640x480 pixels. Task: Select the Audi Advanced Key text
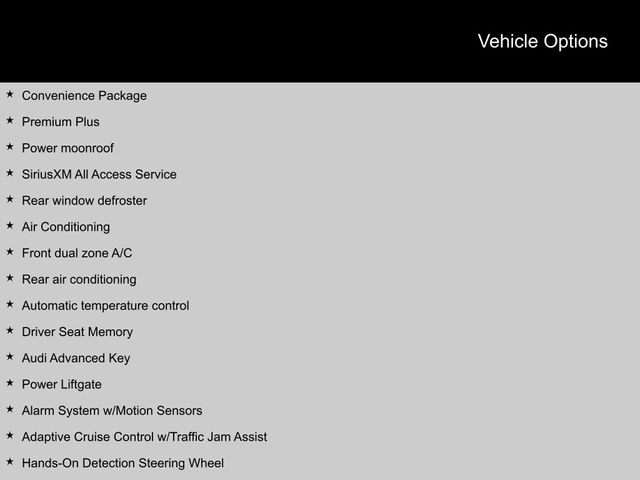point(76,358)
